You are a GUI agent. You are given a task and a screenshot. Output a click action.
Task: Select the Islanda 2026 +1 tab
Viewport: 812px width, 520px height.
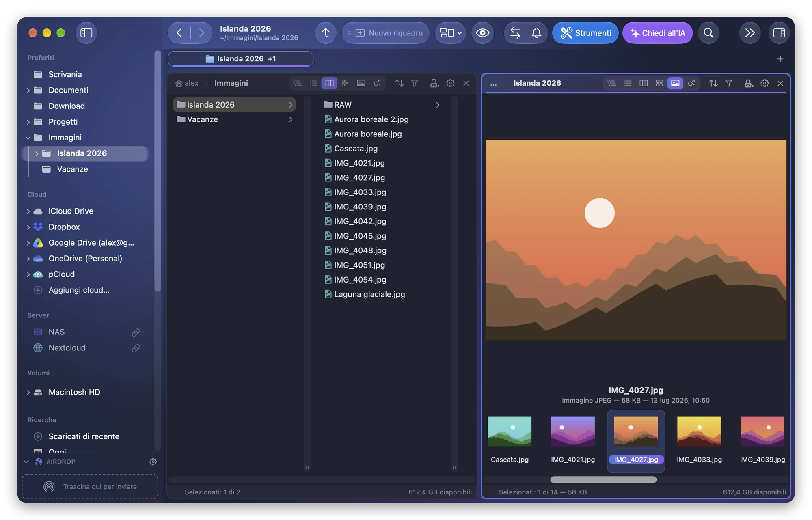tap(240, 59)
